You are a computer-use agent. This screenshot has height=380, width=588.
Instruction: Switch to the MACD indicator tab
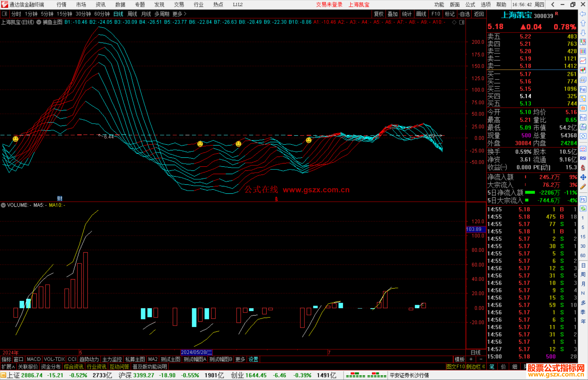[x=33, y=359]
